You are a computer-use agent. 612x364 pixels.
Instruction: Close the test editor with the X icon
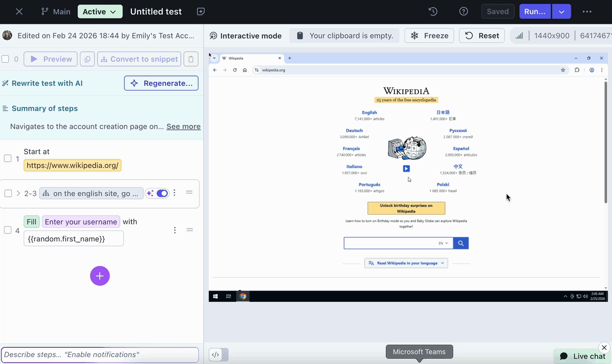(x=19, y=11)
